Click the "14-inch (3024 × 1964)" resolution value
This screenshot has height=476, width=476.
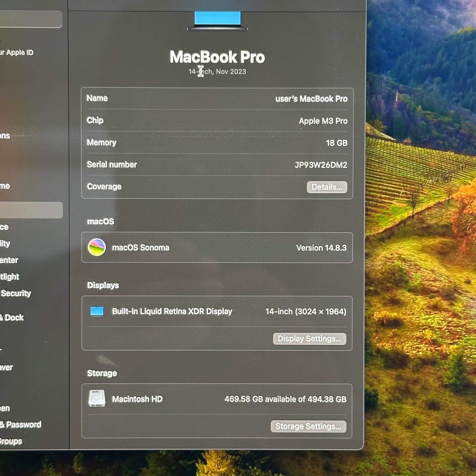click(306, 312)
